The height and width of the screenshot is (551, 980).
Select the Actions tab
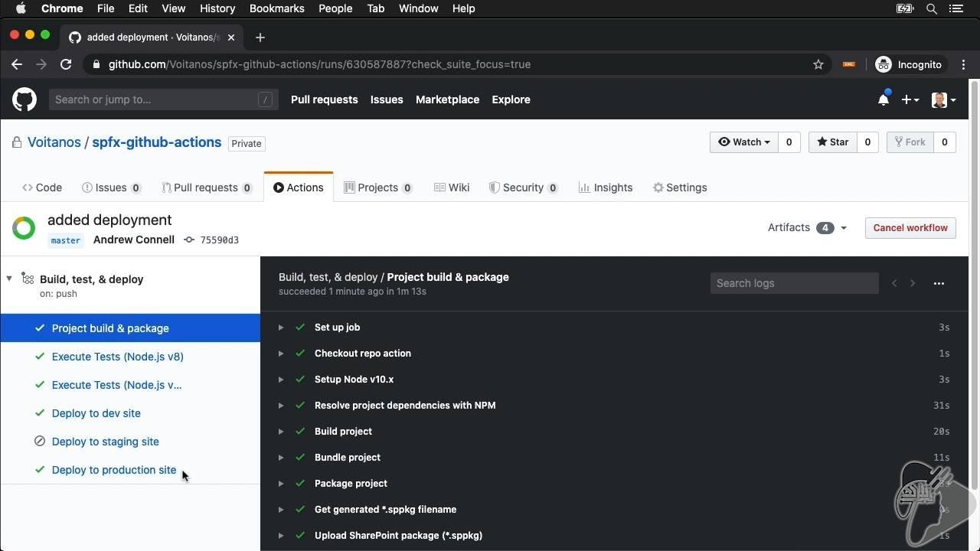coord(299,187)
